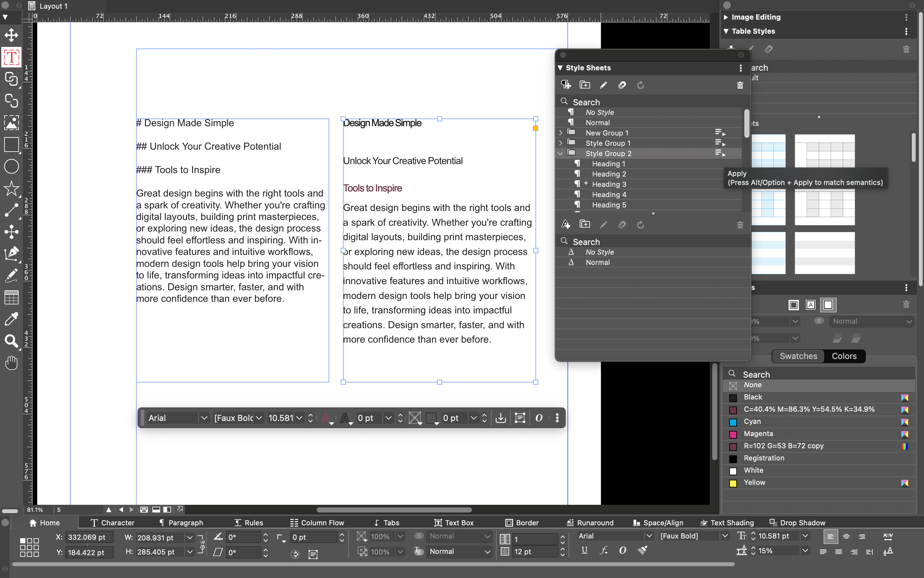Open the Drop Shadow tab

coord(797,522)
